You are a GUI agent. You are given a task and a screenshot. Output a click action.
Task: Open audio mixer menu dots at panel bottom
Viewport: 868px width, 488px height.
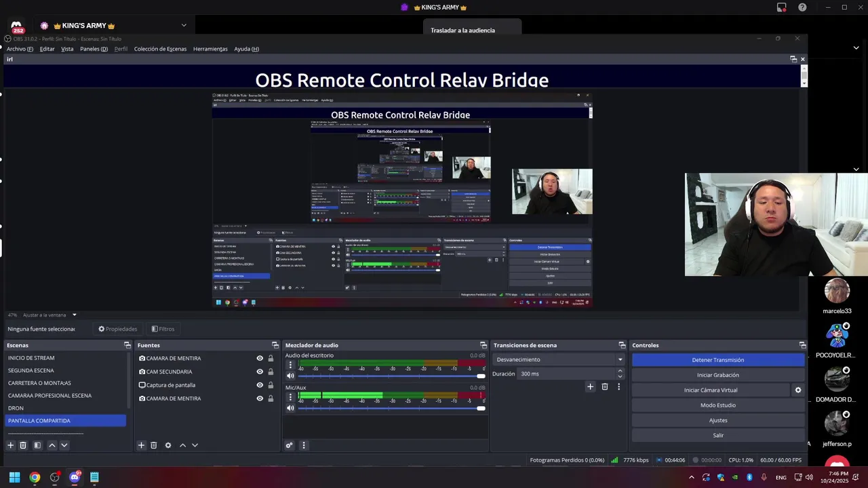[x=303, y=445]
